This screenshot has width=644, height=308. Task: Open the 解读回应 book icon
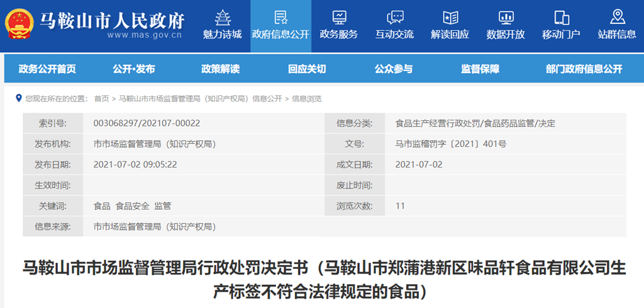click(450, 17)
